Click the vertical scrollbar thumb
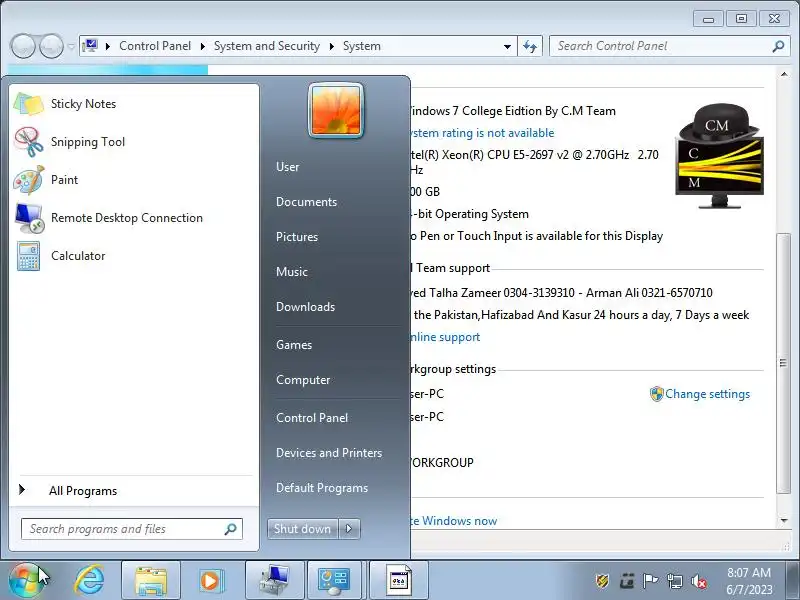 tap(783, 363)
